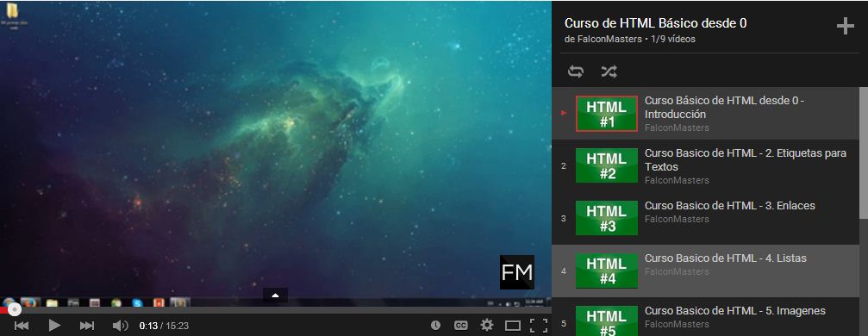
Task: Open HTML #2 thumbnail
Action: click(x=607, y=165)
